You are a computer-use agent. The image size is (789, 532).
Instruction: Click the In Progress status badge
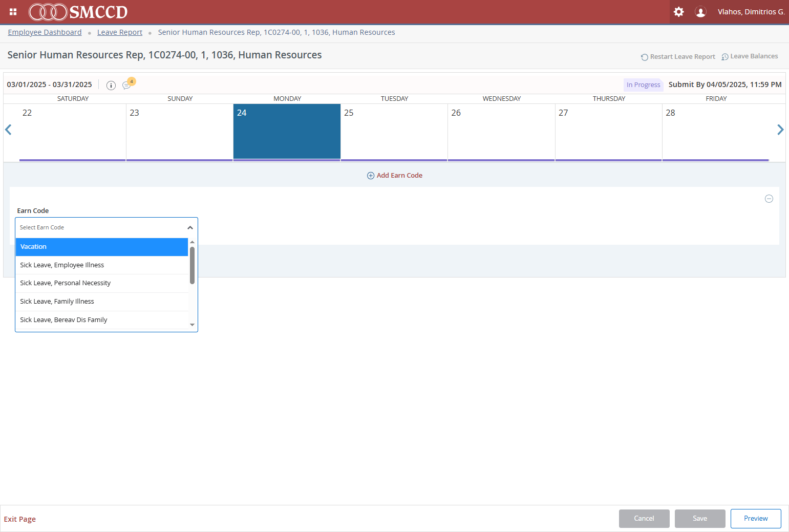tap(644, 85)
